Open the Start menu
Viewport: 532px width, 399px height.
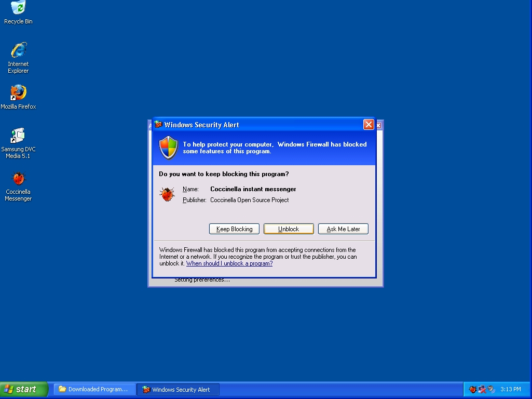(x=24, y=390)
